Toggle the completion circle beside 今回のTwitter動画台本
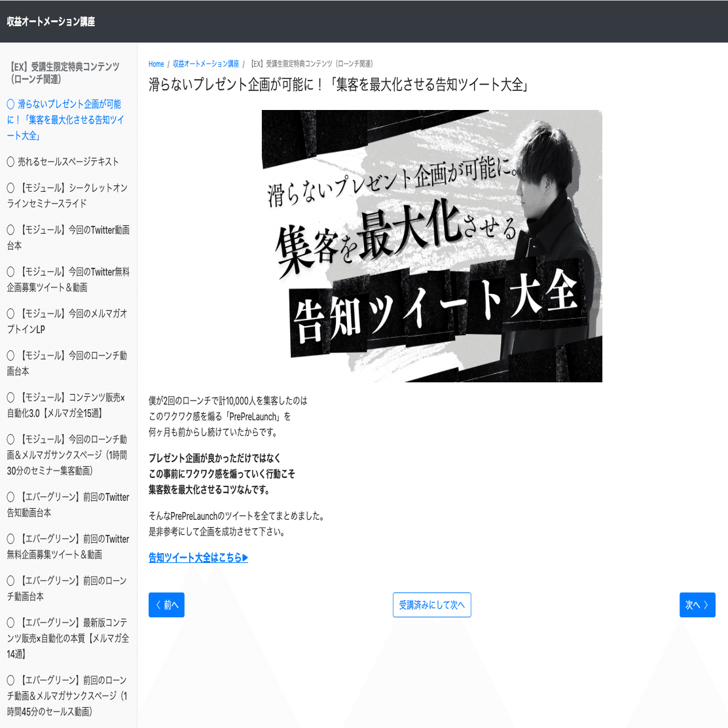The height and width of the screenshot is (728, 728). [x=10, y=229]
